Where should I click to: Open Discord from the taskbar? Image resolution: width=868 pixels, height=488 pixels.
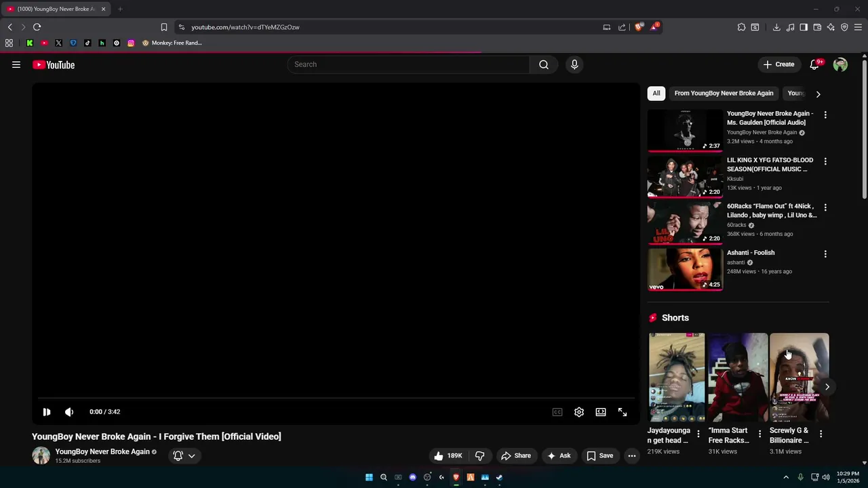pyautogui.click(x=412, y=477)
